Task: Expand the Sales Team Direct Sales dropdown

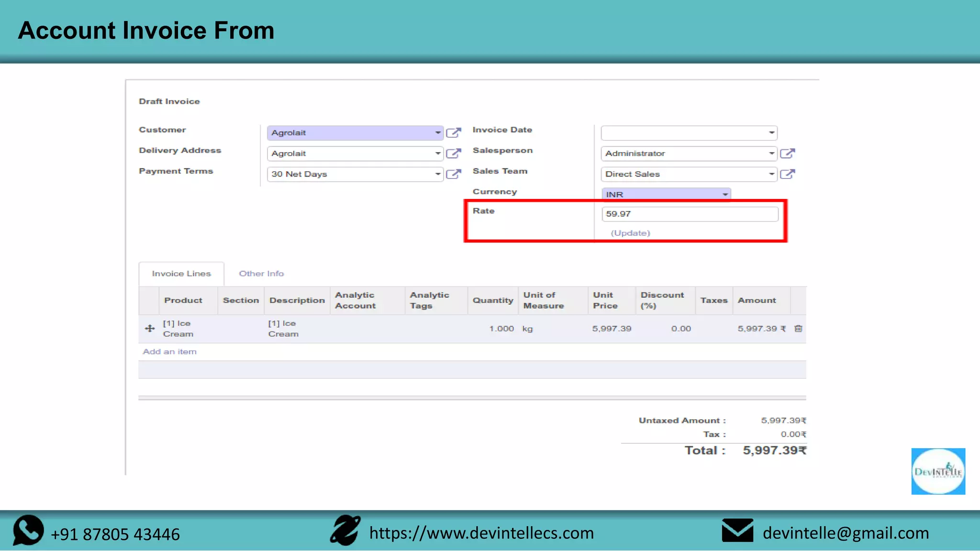Action: pyautogui.click(x=771, y=174)
